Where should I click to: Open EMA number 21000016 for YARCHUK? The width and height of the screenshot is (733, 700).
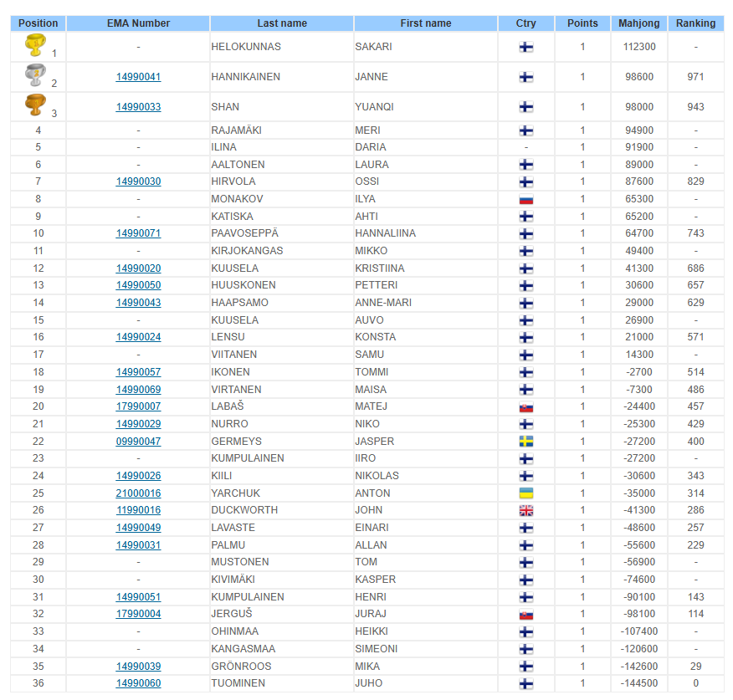coord(138,493)
